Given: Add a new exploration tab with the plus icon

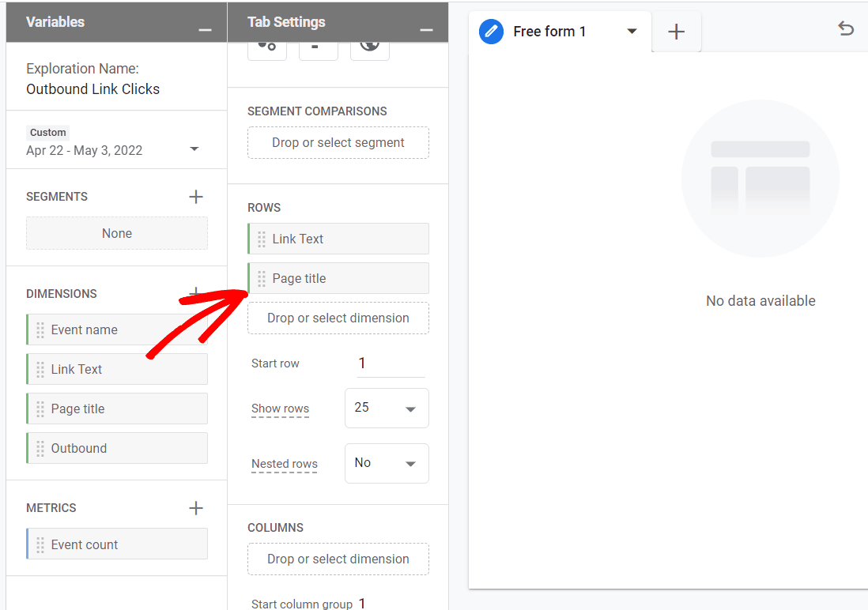Looking at the screenshot, I should pos(676,32).
